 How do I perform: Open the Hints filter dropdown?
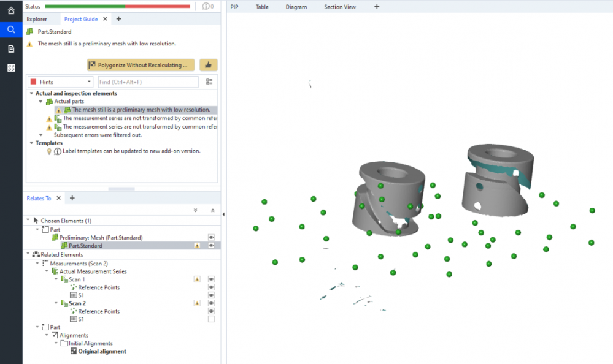[61, 82]
